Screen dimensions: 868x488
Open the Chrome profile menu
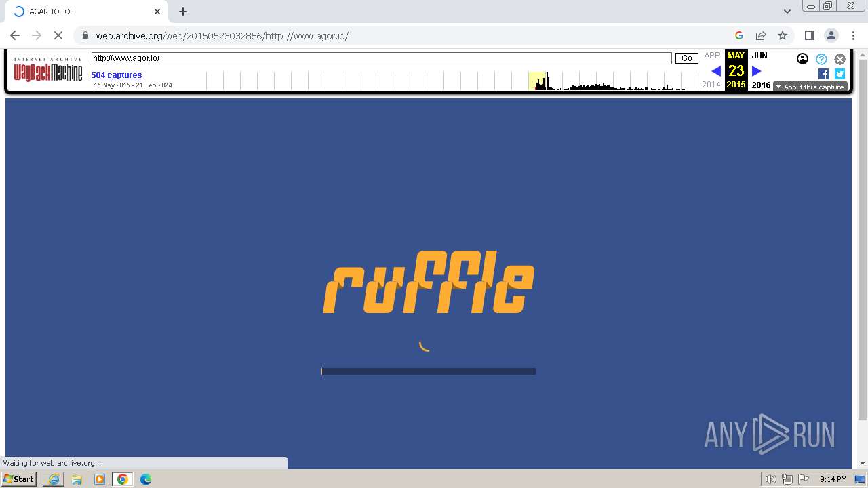831,35
